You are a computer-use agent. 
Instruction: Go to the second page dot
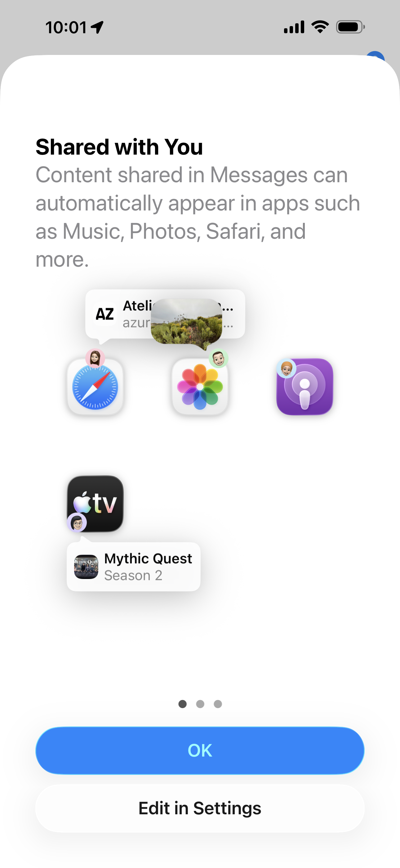tap(200, 704)
